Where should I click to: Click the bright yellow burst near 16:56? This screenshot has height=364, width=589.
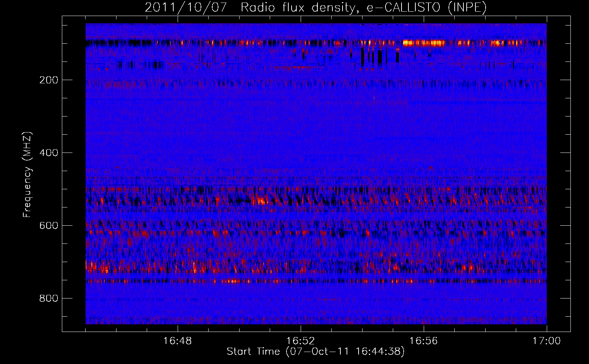(x=424, y=43)
